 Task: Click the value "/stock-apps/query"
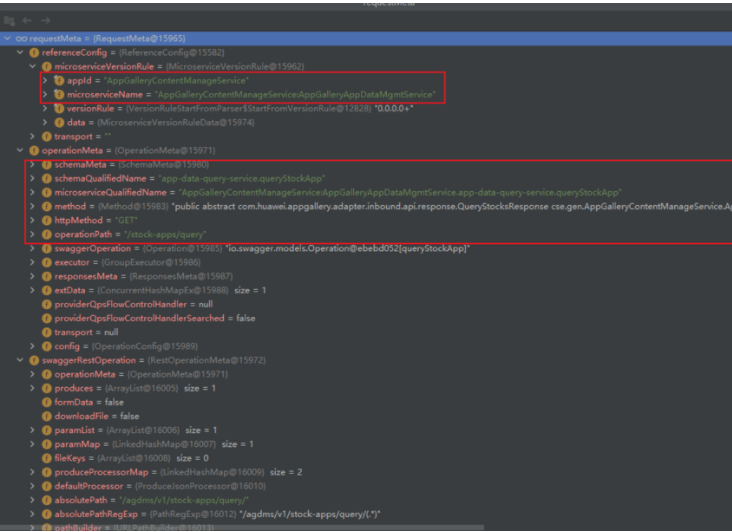tap(165, 234)
